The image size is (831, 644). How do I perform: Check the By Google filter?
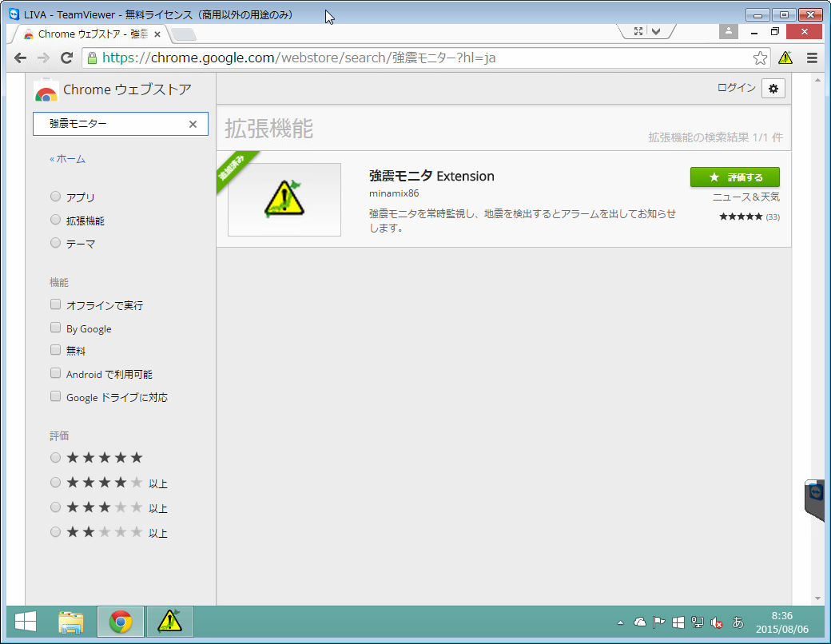point(55,328)
